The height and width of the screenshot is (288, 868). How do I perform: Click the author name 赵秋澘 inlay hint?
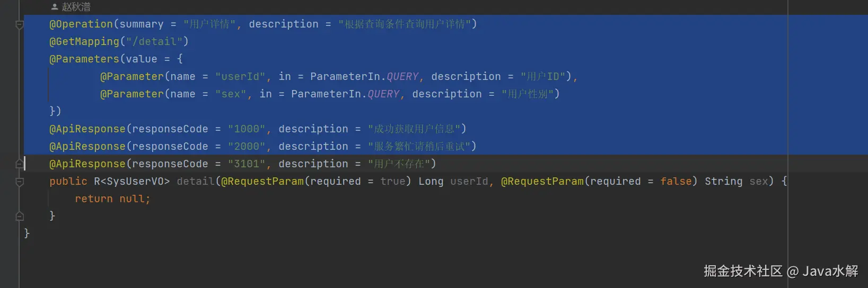coord(76,7)
